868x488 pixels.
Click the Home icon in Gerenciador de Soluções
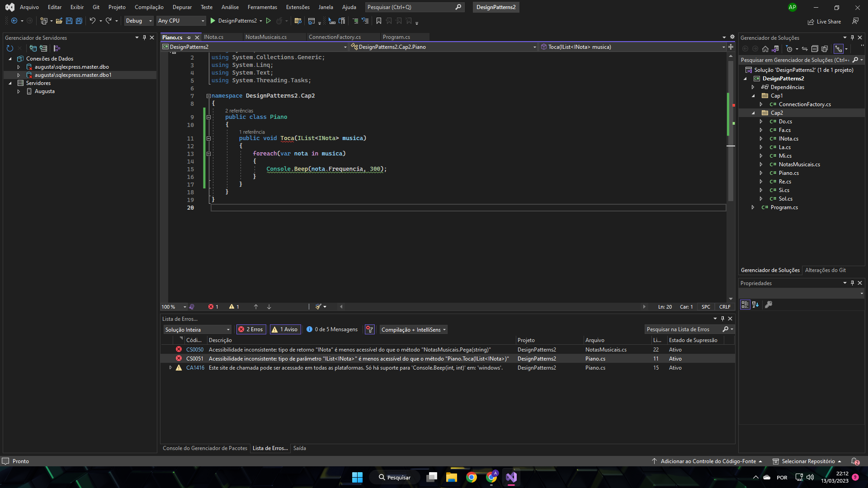765,49
